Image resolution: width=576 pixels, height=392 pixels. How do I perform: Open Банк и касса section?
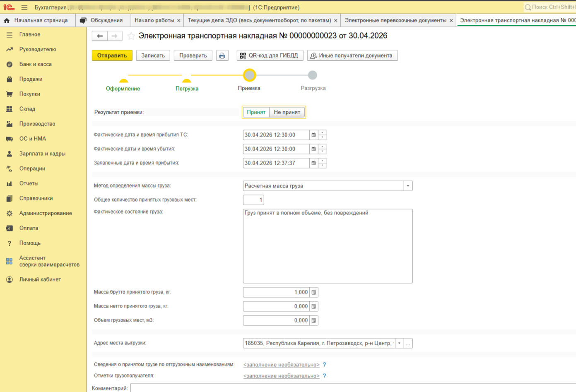(35, 64)
